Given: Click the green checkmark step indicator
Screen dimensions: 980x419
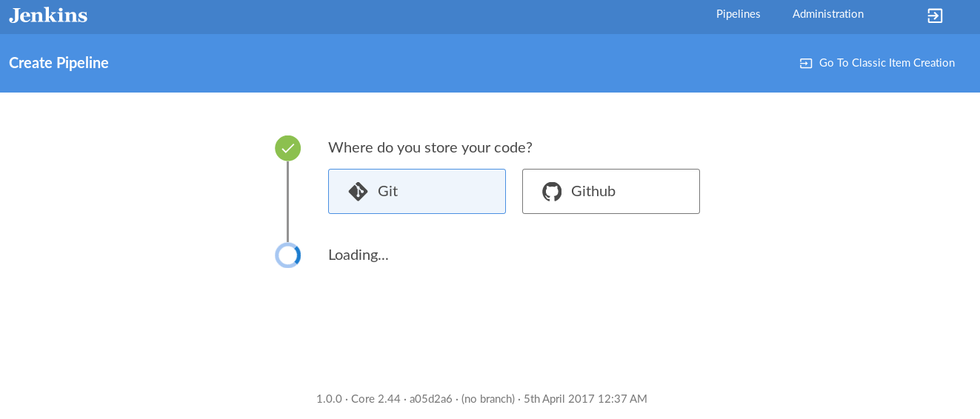Looking at the screenshot, I should (287, 148).
